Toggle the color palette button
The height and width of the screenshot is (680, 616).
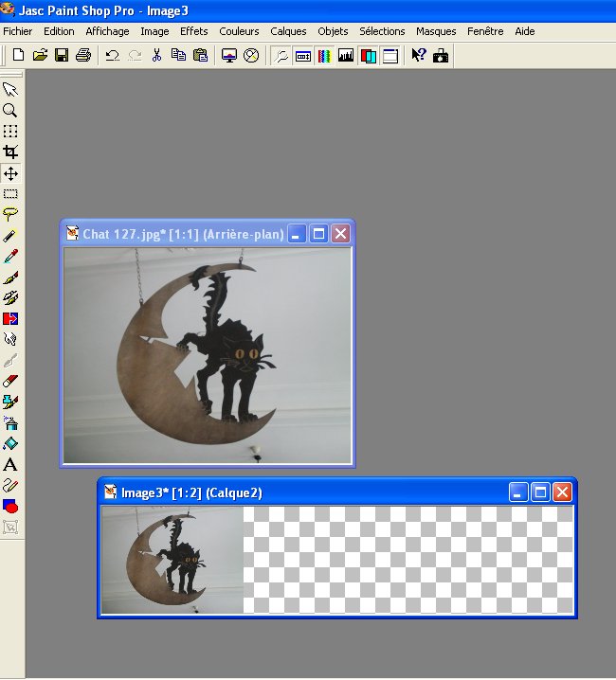point(325,56)
